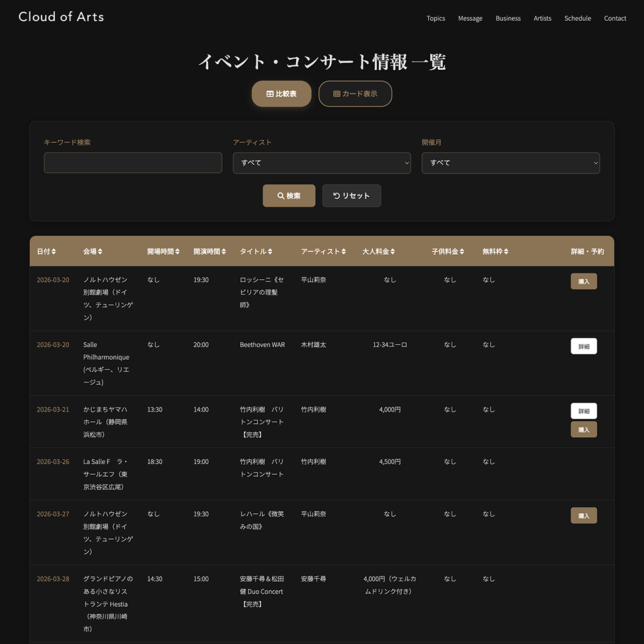Sort the table by 会場 column
644x644 pixels.
pos(100,252)
